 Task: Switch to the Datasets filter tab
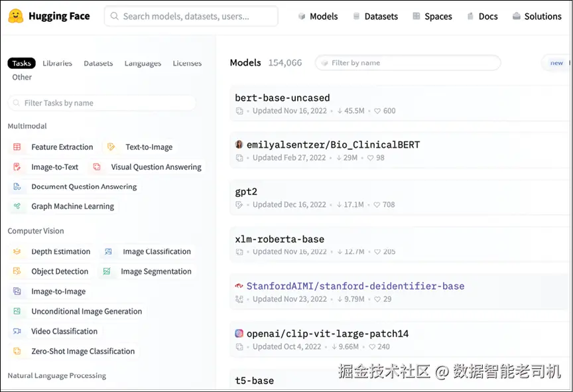point(98,63)
